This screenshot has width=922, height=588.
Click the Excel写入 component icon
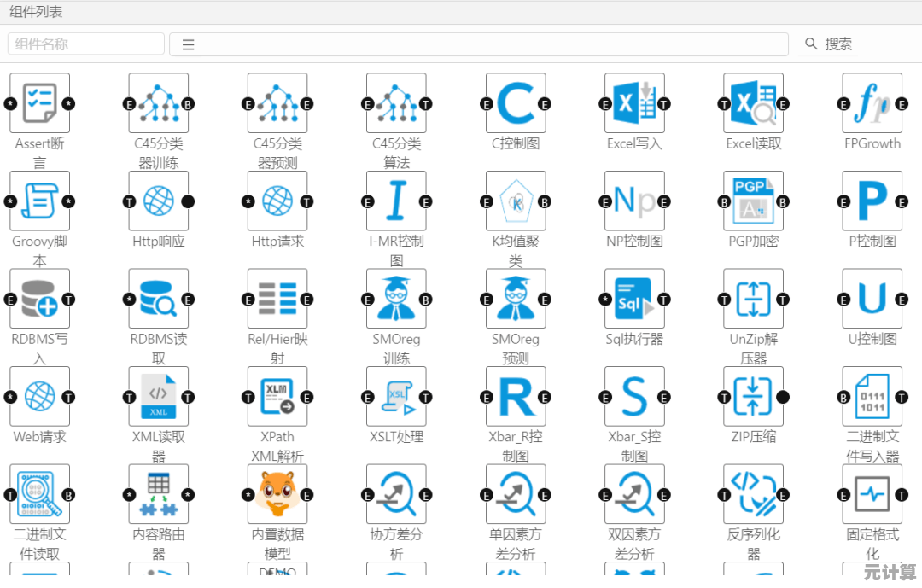(634, 103)
